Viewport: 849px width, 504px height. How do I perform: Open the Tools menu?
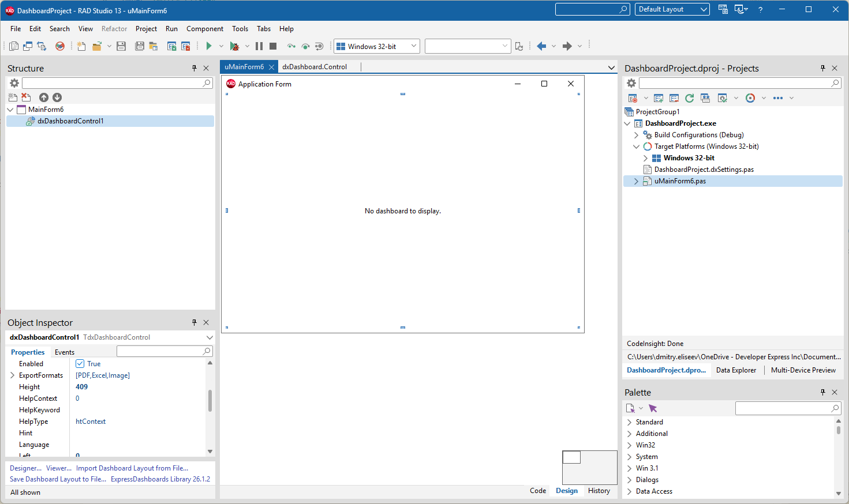click(x=240, y=29)
